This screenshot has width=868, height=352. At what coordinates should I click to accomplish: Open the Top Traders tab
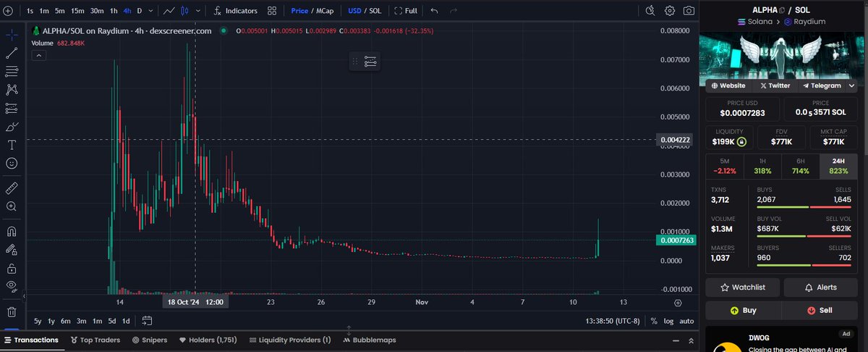click(95, 340)
